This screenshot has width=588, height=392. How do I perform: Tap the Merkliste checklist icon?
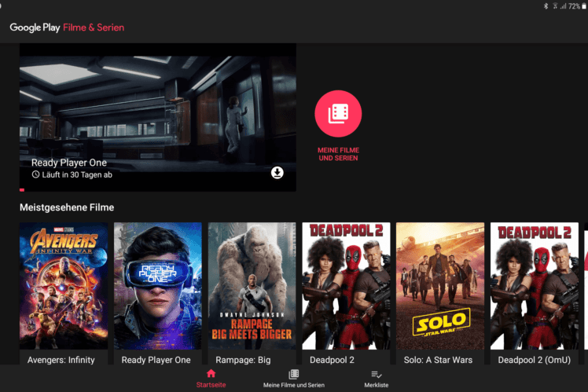point(376,375)
